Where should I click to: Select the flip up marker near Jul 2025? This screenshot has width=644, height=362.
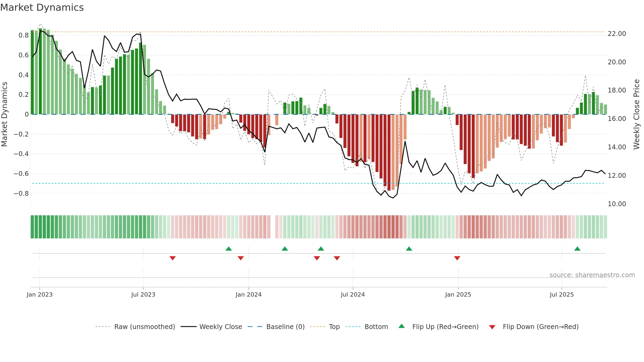tap(577, 249)
